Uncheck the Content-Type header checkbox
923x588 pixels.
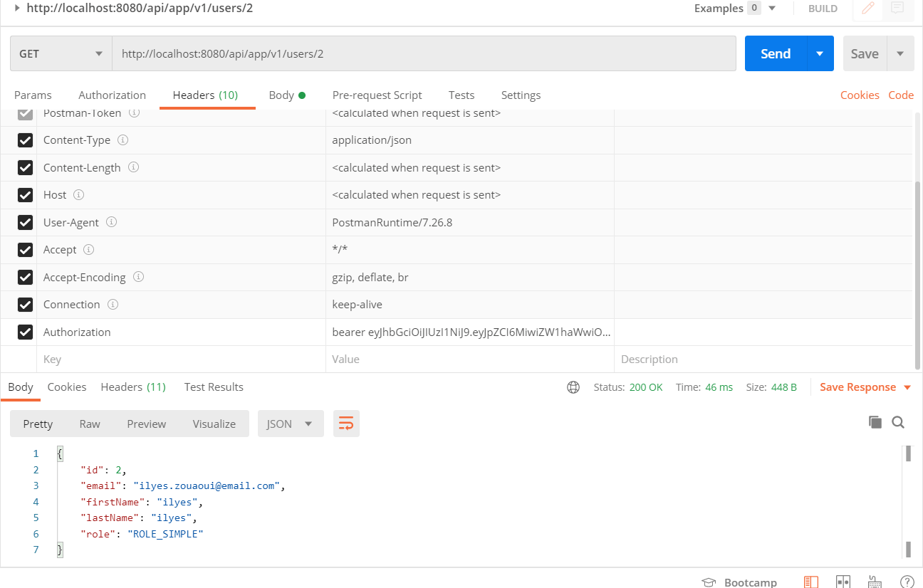tap(25, 140)
